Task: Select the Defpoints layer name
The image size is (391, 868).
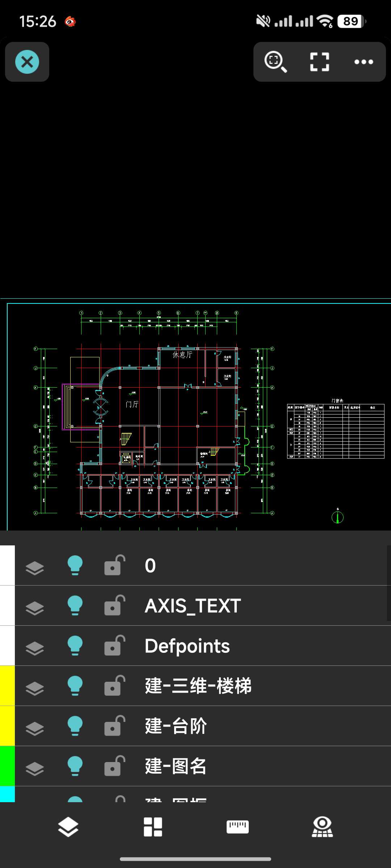Action: pyautogui.click(x=187, y=646)
